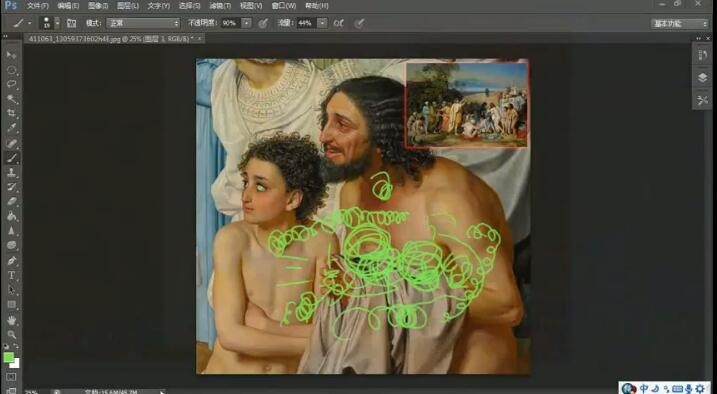Click the Photoshop Ps logo
Image resolution: width=717 pixels, height=394 pixels.
click(11, 5)
